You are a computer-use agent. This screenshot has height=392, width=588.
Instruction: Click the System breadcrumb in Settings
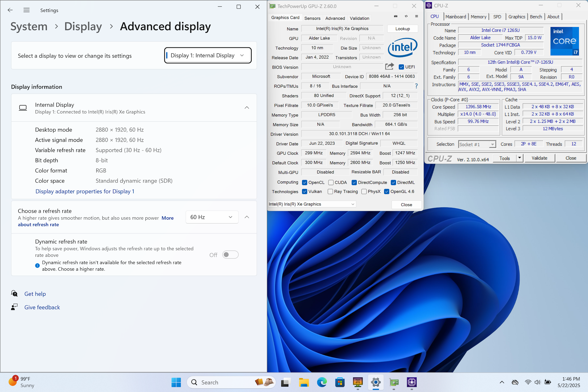29,26
